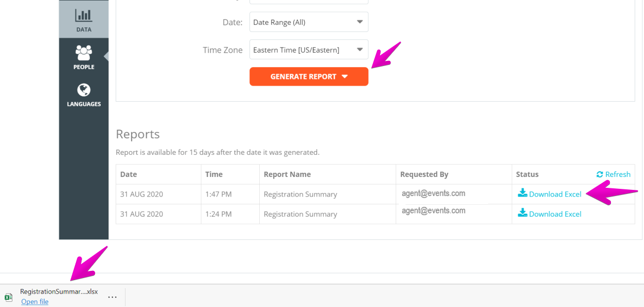Click the Refresh icon in Status column
Viewport: 644px width, 307px height.
coord(600,174)
